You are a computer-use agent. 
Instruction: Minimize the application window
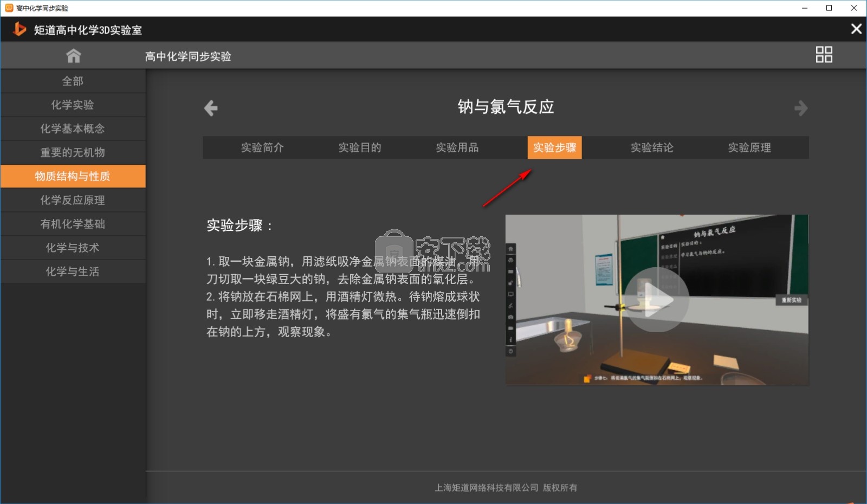805,8
